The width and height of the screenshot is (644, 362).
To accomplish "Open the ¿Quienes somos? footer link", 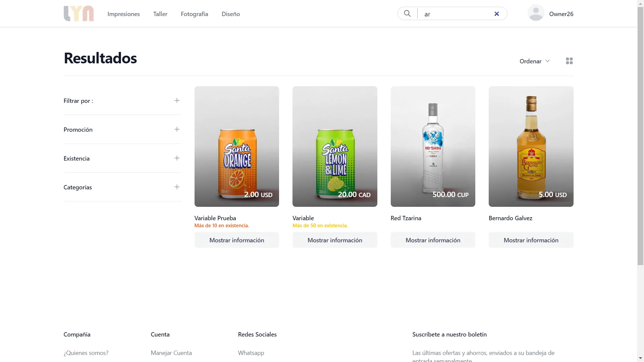I will pos(86,353).
